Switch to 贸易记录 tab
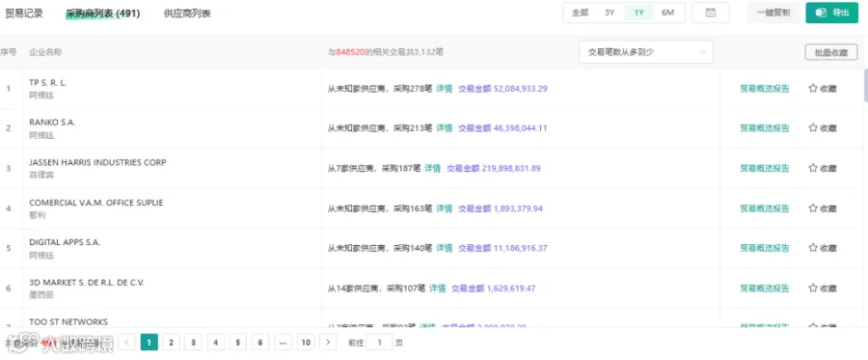Image resolution: width=868 pixels, height=360 pixels. pyautogui.click(x=24, y=14)
